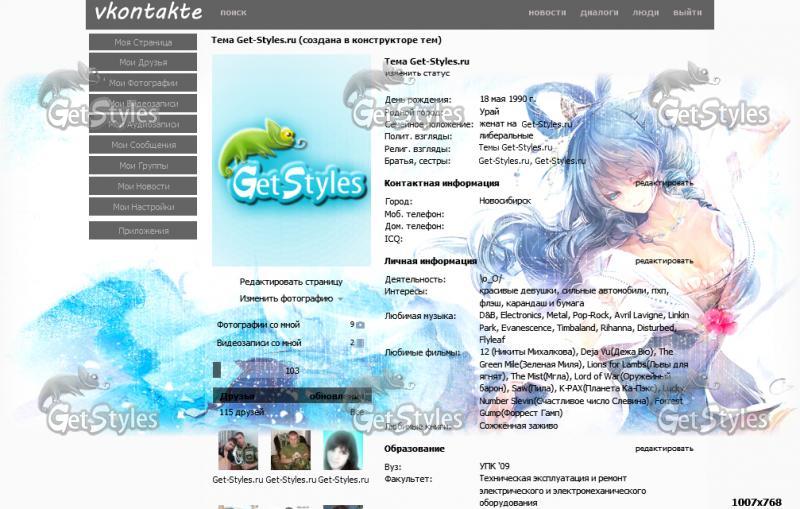Click Get-Styles.ru spouse link
Image resolution: width=800 pixels, height=509 pixels.
pyautogui.click(x=546, y=124)
